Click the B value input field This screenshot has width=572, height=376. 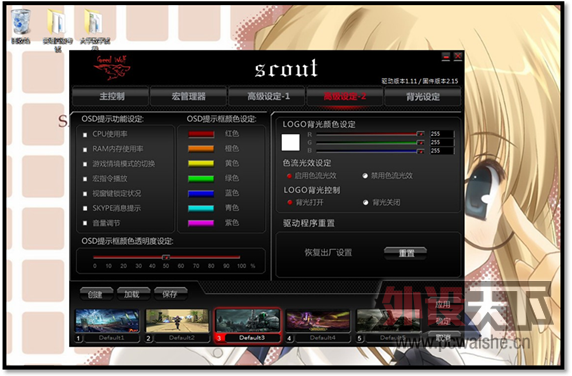click(442, 151)
